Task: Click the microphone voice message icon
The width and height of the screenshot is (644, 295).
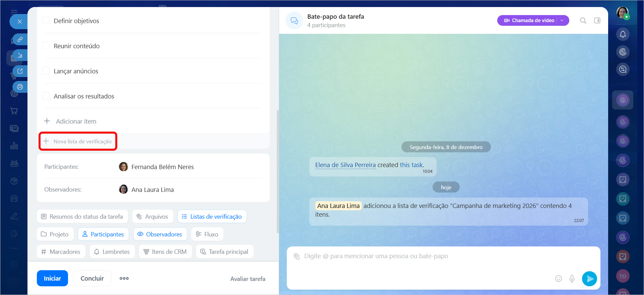Action: pyautogui.click(x=572, y=279)
